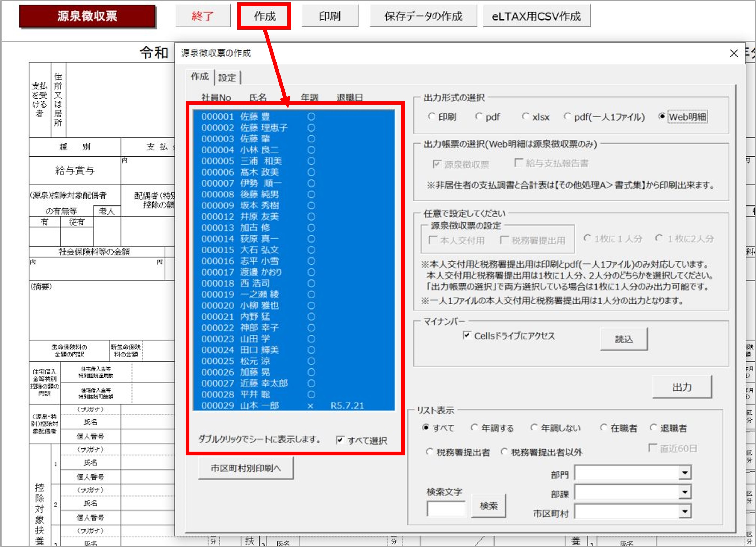Uncheck Cellsドライブにアクセス checkbox
Screen dimensions: 756x547
467,335
